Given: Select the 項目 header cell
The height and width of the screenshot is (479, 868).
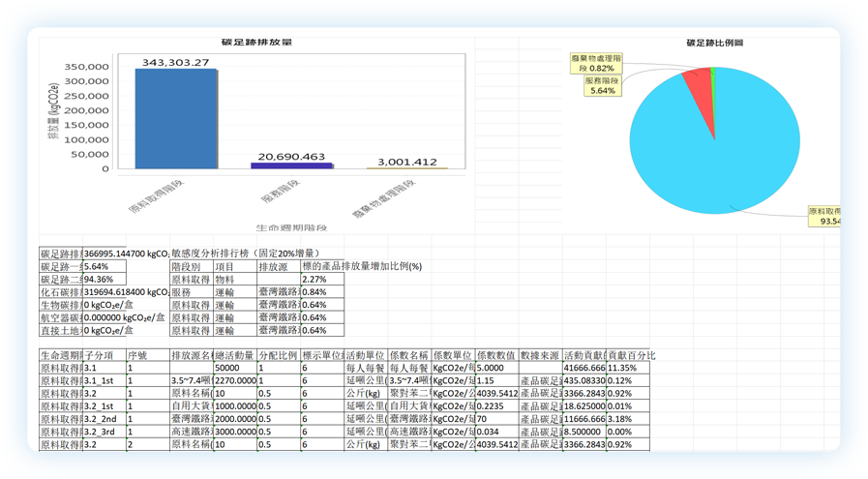Looking at the screenshot, I should (235, 266).
